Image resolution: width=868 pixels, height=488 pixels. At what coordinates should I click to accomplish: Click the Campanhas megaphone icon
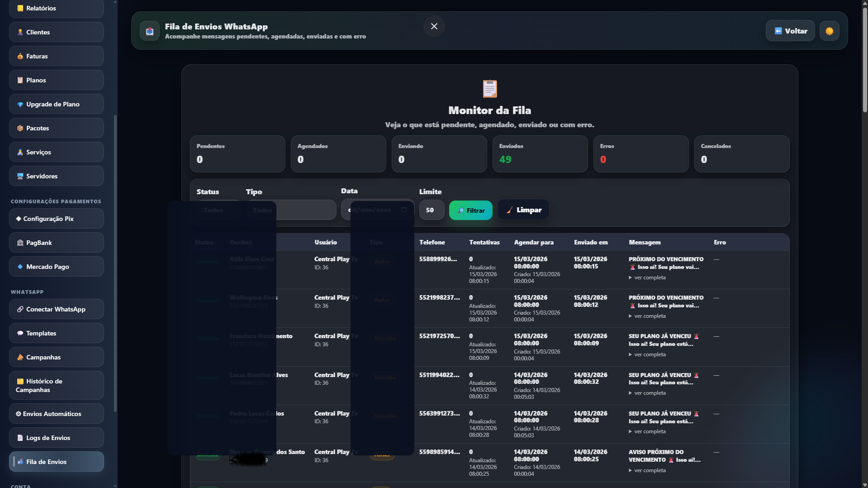pos(20,357)
